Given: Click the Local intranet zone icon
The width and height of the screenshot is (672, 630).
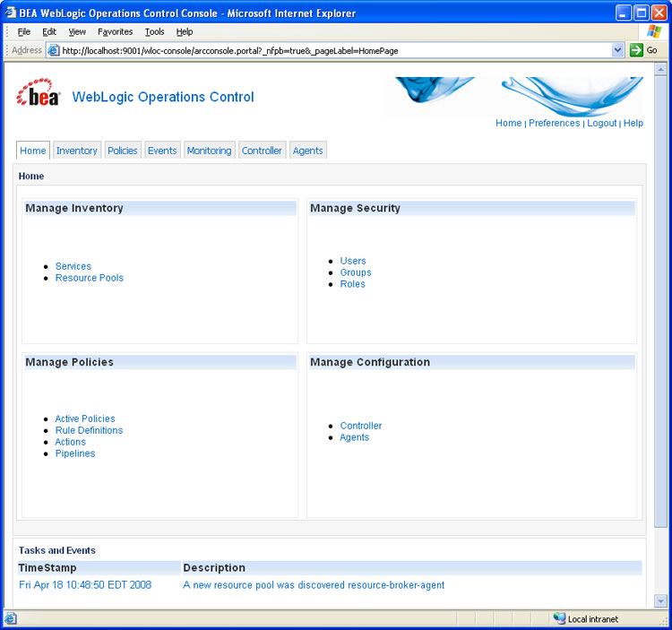Looking at the screenshot, I should pyautogui.click(x=559, y=618).
